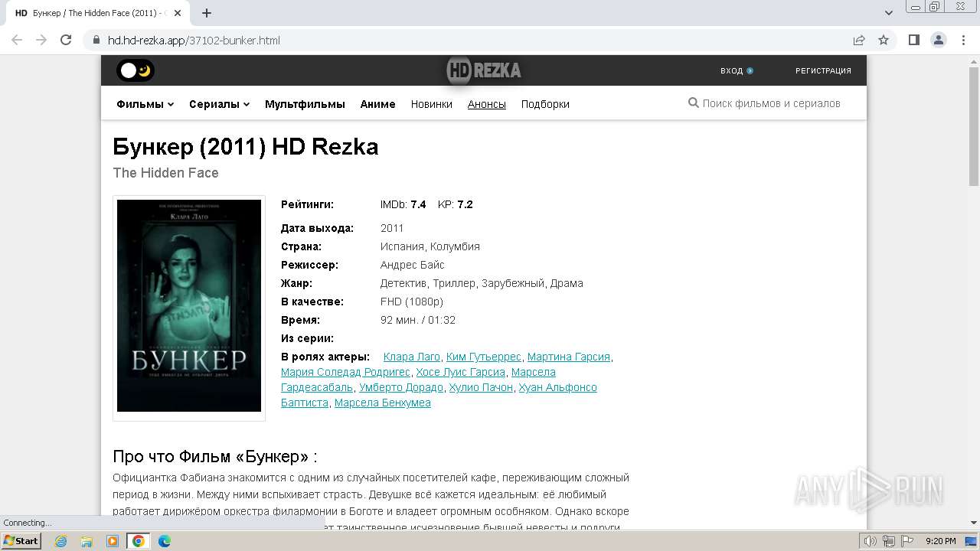Open the Windows Start menu
The height and width of the screenshot is (551, 980).
tap(21, 541)
